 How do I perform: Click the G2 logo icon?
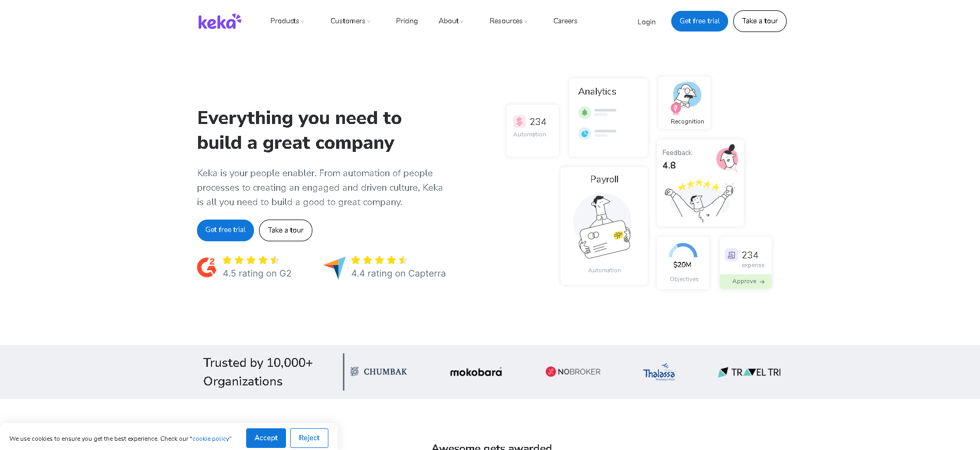click(207, 267)
